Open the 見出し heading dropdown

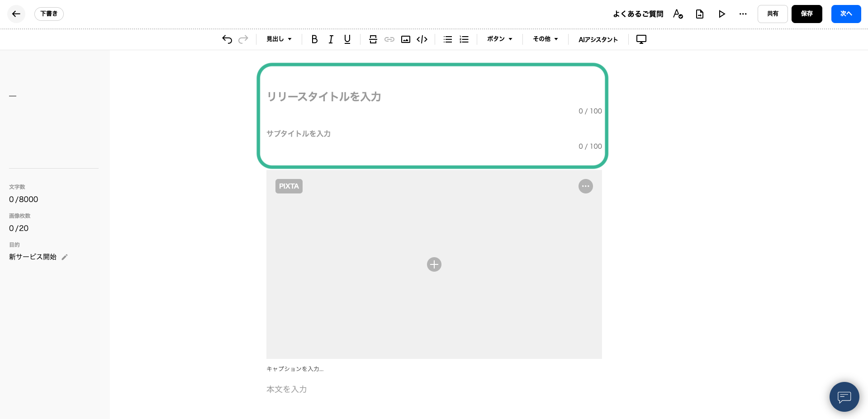coord(279,39)
